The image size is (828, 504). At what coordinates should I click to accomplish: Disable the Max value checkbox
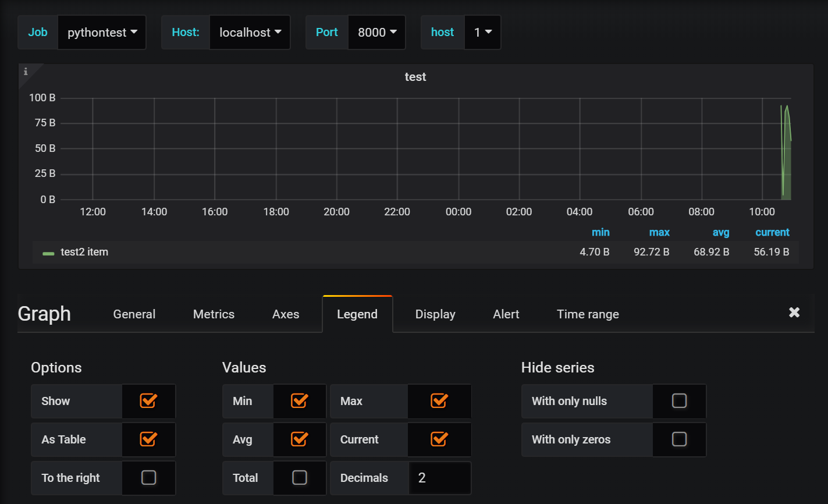click(439, 401)
